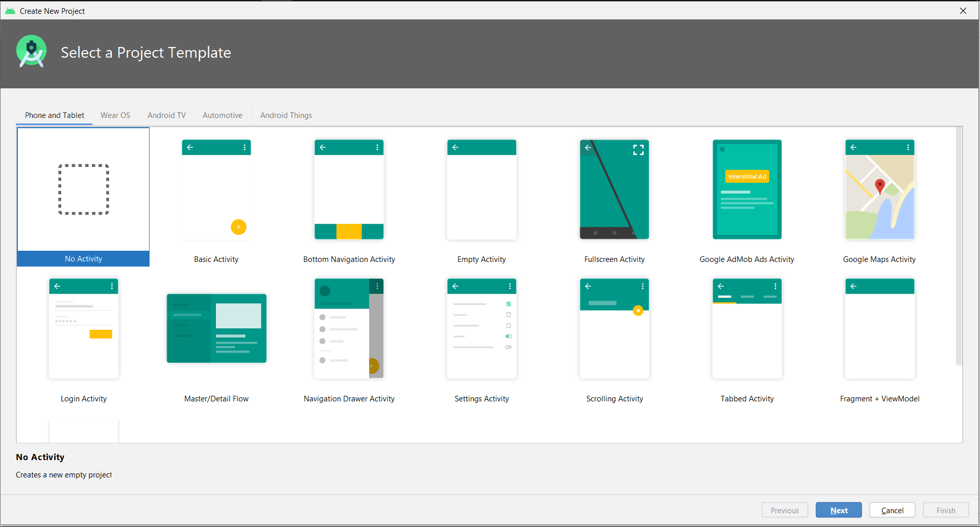
Task: Click the Fragment + ViewModel label text
Action: [x=880, y=399]
